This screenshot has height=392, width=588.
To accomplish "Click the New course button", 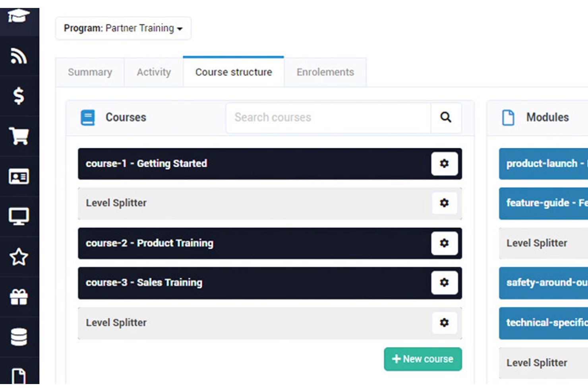I will click(423, 359).
